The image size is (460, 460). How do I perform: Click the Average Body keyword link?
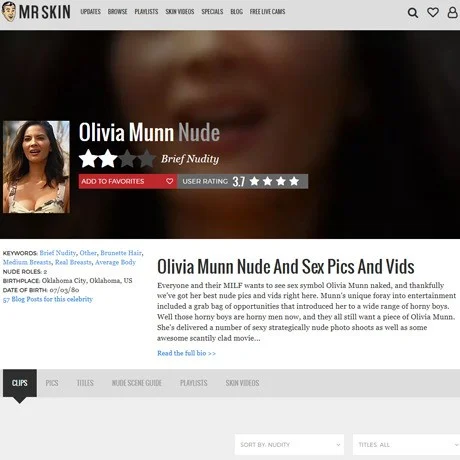pyautogui.click(x=115, y=262)
